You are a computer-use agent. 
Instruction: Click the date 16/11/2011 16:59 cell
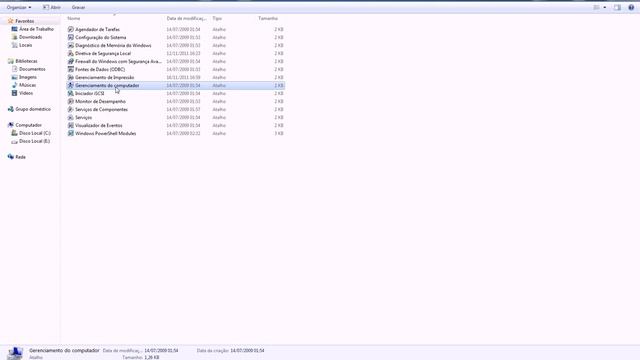click(x=183, y=78)
